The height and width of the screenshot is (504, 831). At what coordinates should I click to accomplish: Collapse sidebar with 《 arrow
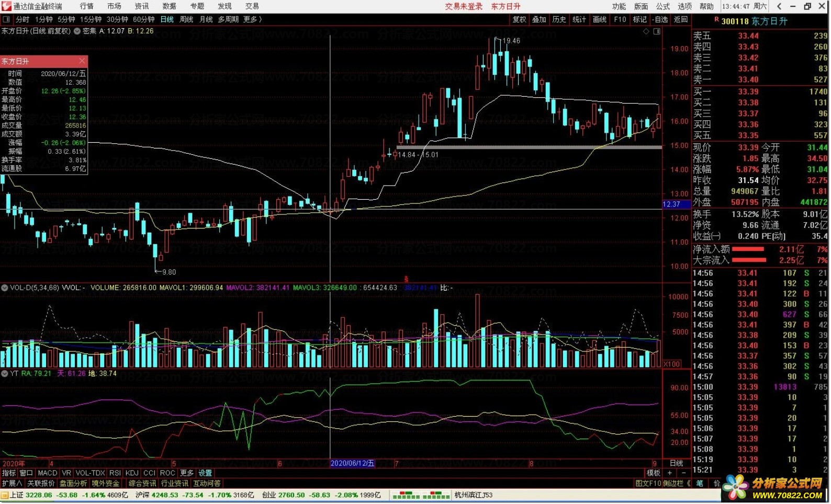pos(688,484)
